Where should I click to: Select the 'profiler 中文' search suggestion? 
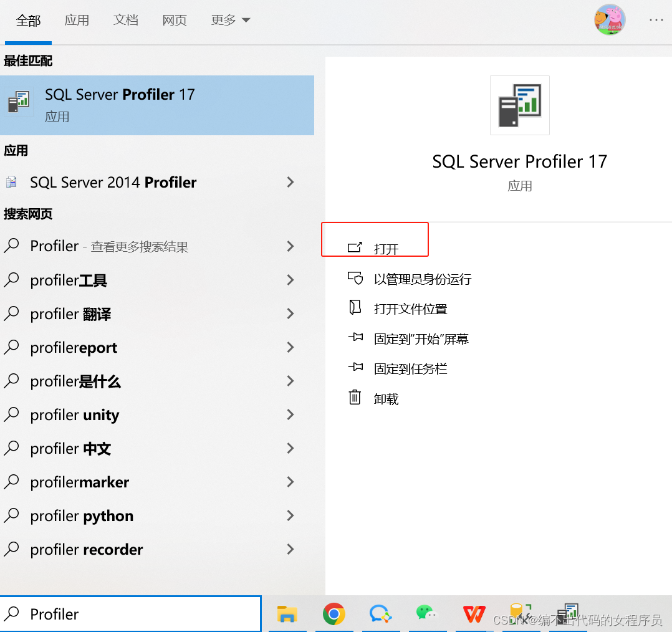pos(157,448)
